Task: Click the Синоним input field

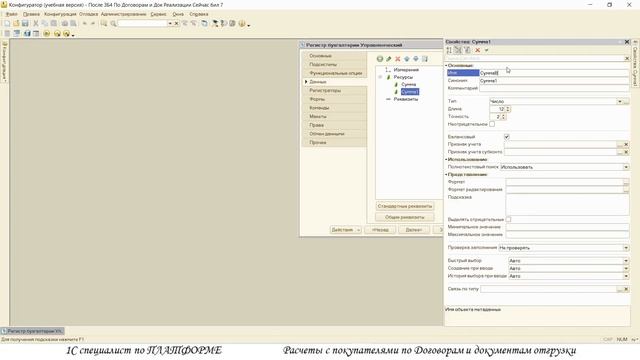Action: [554, 81]
